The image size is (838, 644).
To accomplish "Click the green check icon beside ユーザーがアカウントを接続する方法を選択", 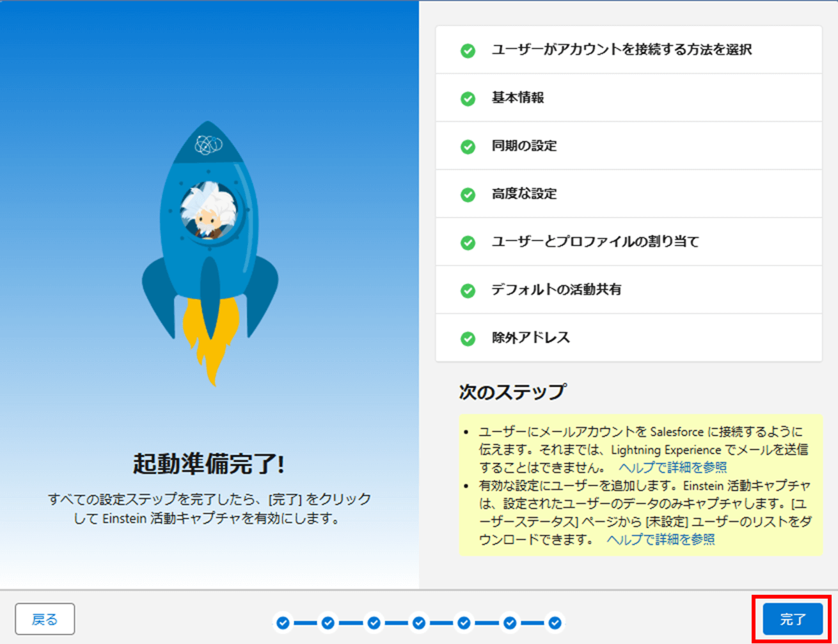I will tap(468, 49).
